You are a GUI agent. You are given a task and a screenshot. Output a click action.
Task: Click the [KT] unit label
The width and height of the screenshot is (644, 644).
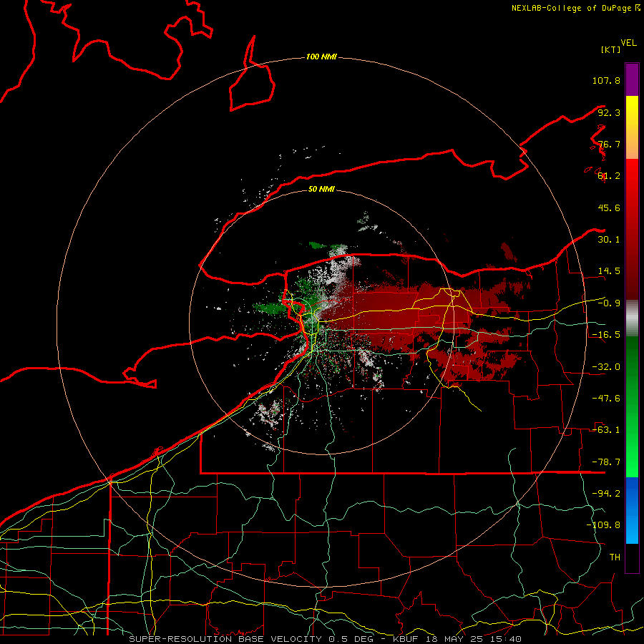(x=610, y=49)
